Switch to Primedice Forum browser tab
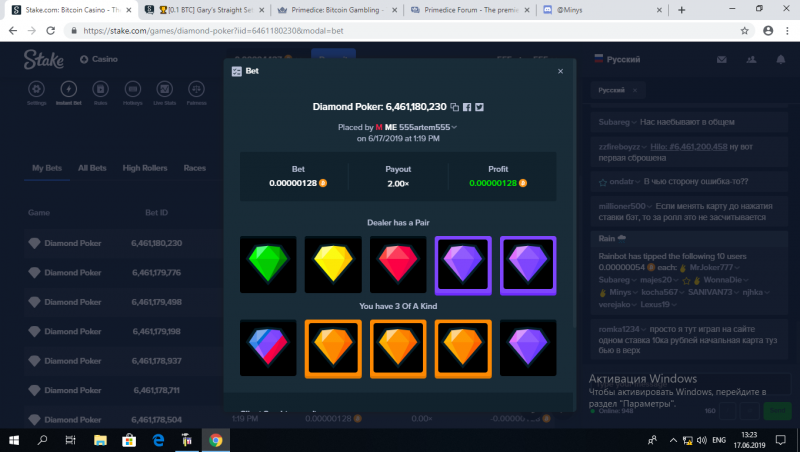 (470, 10)
